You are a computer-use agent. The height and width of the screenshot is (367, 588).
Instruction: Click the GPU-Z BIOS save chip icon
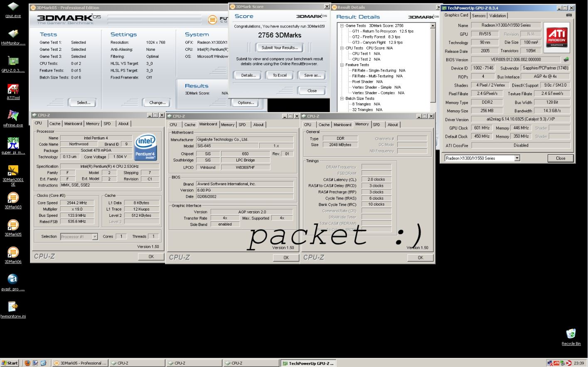(566, 60)
